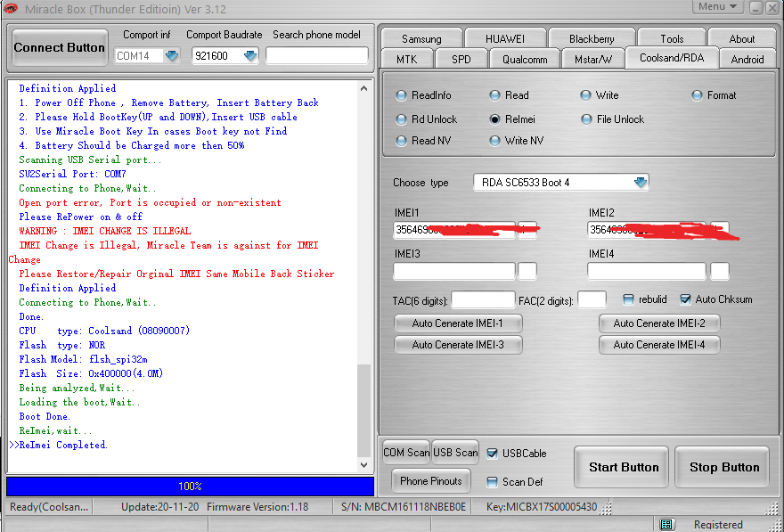Click Auto Generate IMEI-3 button
784x532 pixels.
[x=458, y=345]
